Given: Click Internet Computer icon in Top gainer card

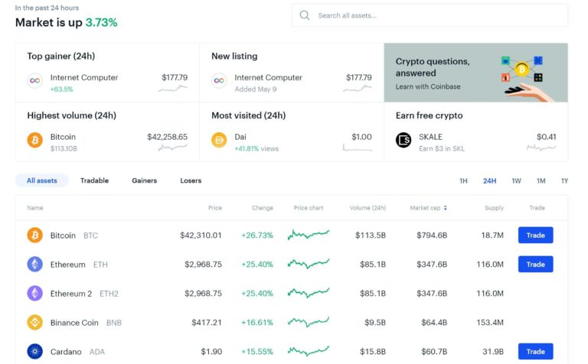Looking at the screenshot, I should click(x=35, y=80).
